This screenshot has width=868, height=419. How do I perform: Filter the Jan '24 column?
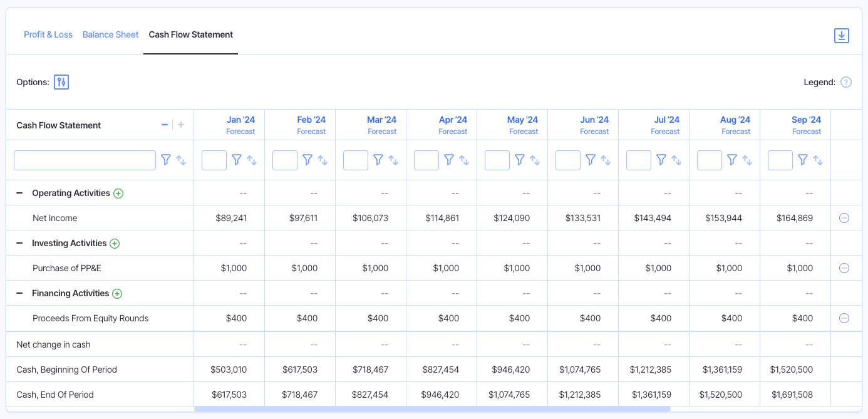tap(236, 160)
